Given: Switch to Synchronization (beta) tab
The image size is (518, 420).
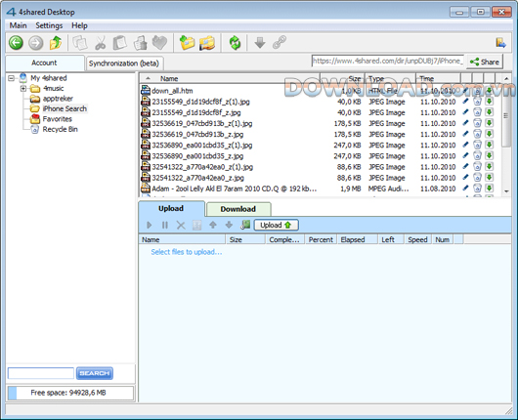Looking at the screenshot, I should (x=124, y=63).
